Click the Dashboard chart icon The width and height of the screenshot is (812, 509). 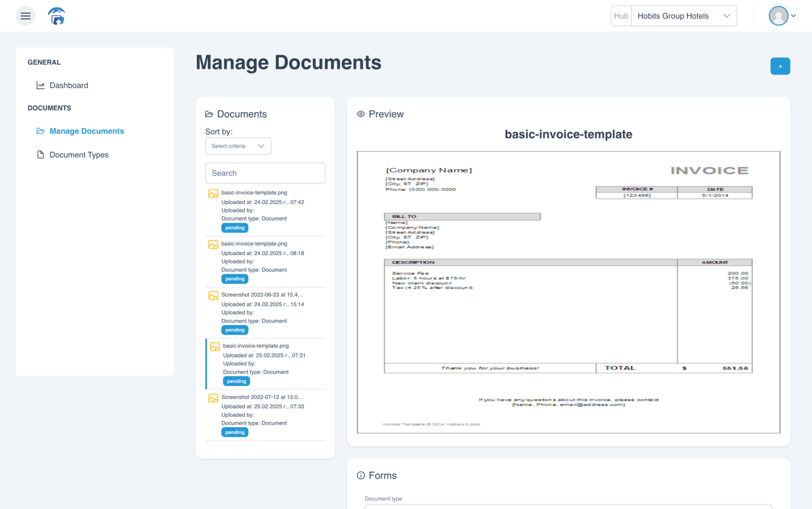[x=41, y=85]
